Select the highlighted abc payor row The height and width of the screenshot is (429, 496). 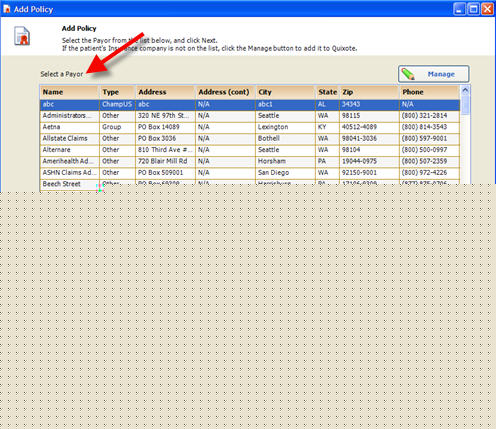(250, 104)
